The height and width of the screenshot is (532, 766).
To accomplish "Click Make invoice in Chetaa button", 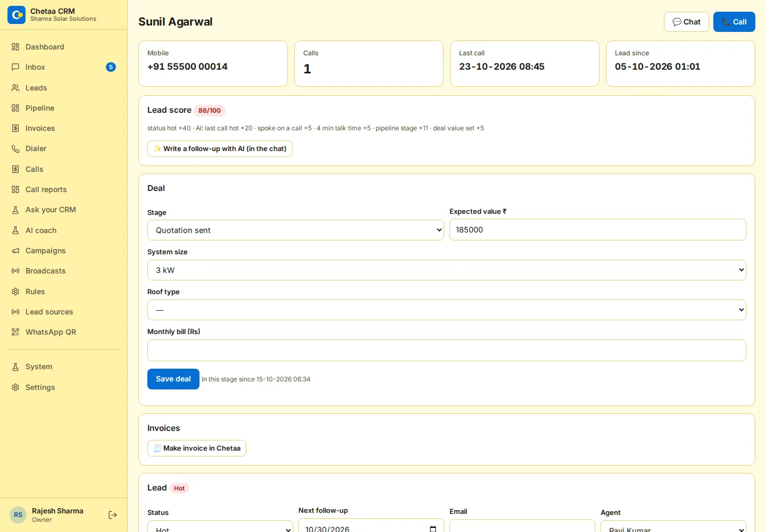I will tap(197, 448).
